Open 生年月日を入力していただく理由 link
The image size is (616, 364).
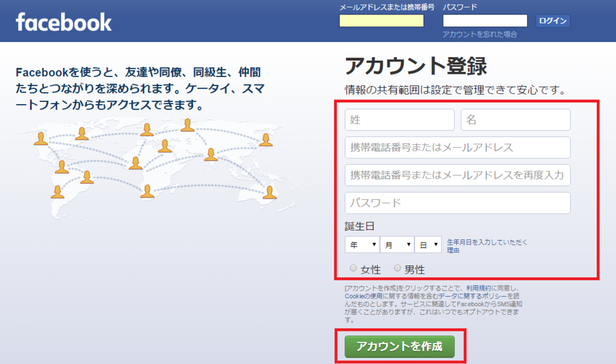click(487, 246)
